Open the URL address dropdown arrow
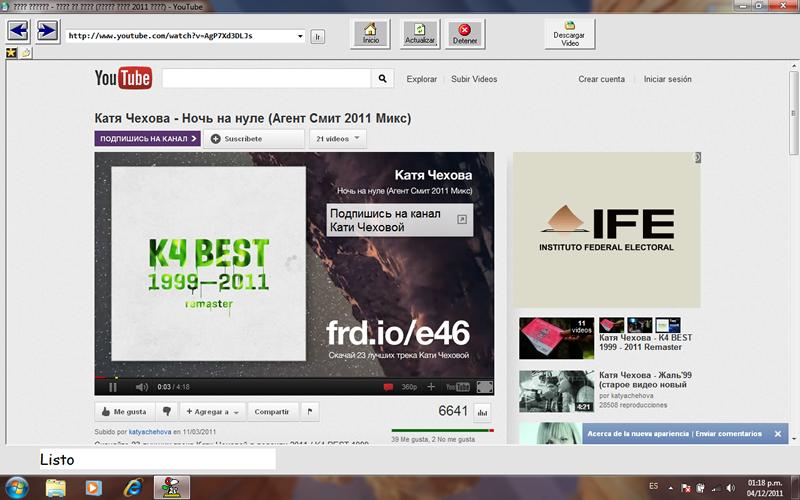 point(300,36)
